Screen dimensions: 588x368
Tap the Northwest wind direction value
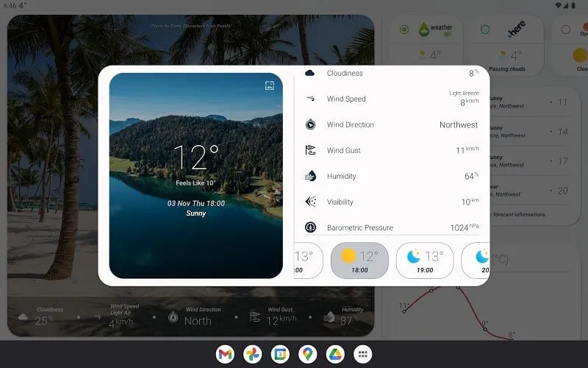tap(459, 124)
